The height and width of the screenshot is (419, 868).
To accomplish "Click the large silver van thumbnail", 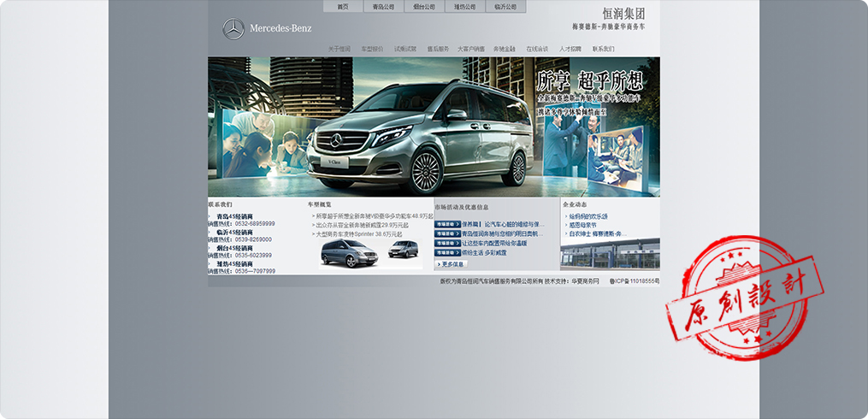I will pyautogui.click(x=349, y=253).
